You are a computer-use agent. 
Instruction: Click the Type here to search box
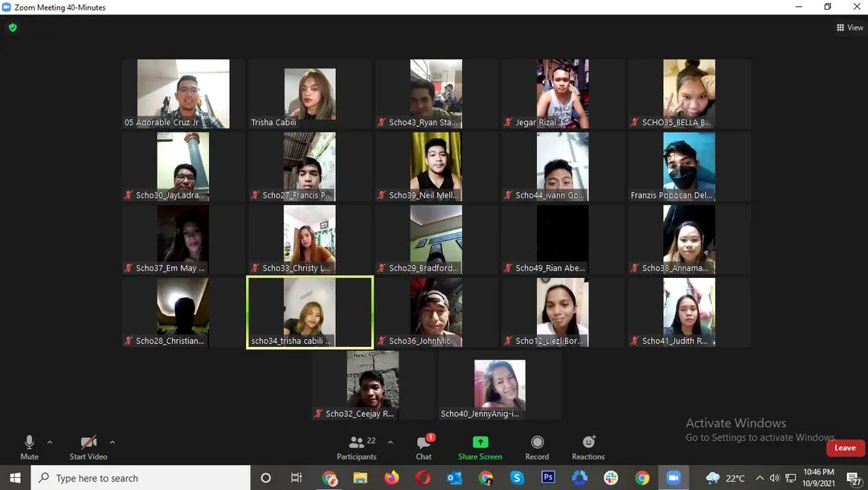[141, 478]
